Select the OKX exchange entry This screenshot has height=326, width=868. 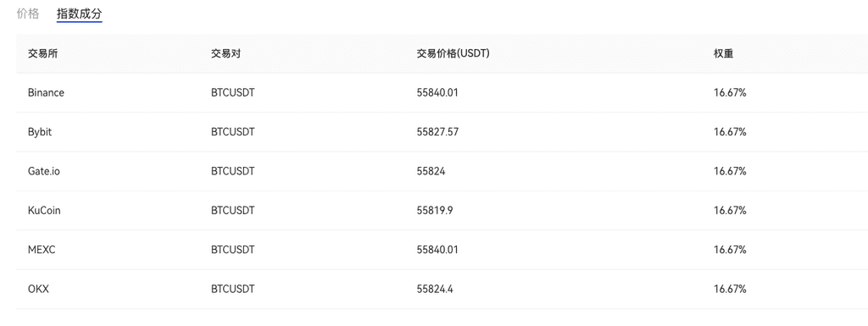[x=38, y=289]
